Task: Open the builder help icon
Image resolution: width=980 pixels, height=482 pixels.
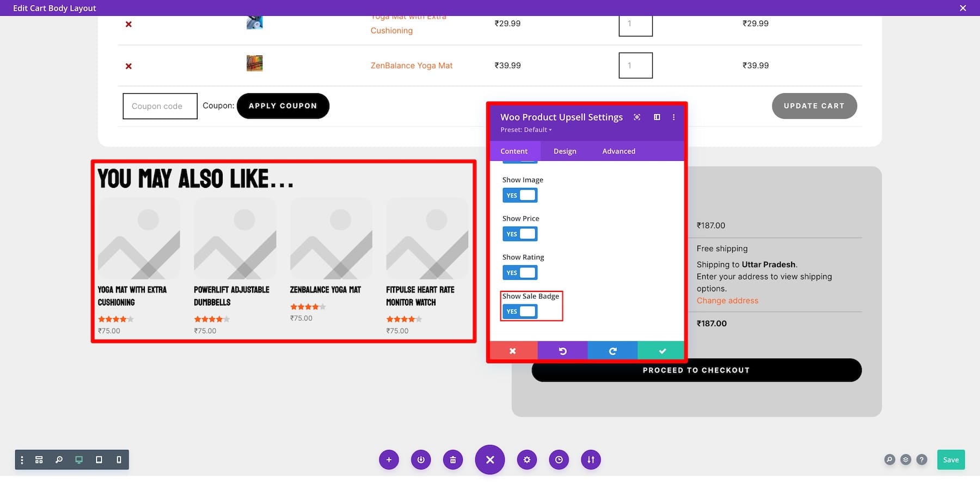Action: pyautogui.click(x=922, y=460)
